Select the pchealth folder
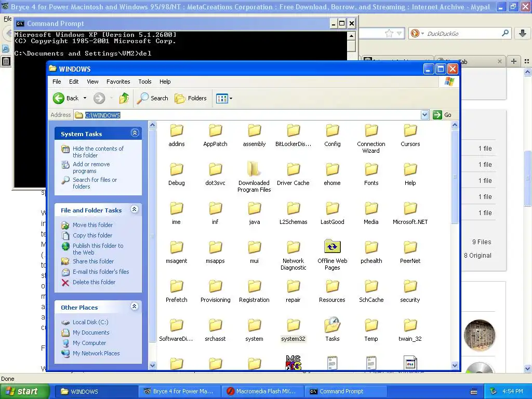This screenshot has height=399, width=532. pyautogui.click(x=371, y=252)
